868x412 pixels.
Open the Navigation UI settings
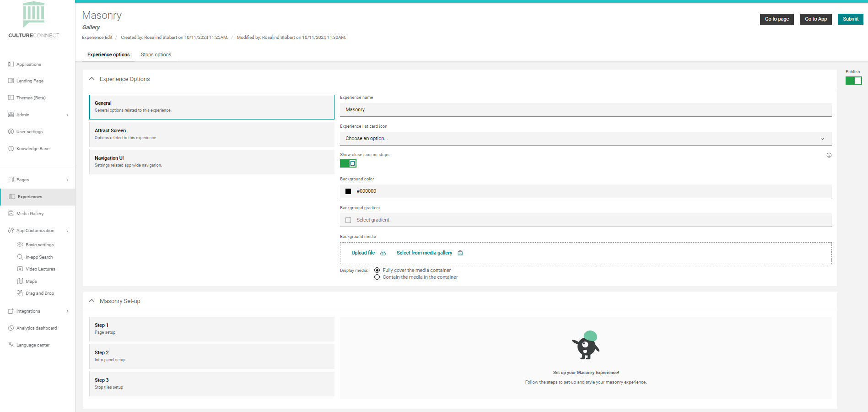[211, 162]
